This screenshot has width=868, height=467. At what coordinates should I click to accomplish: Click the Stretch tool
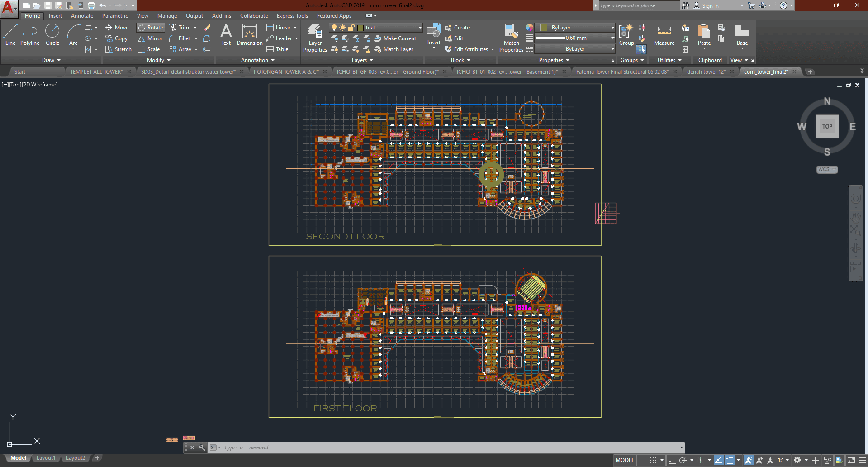click(119, 49)
